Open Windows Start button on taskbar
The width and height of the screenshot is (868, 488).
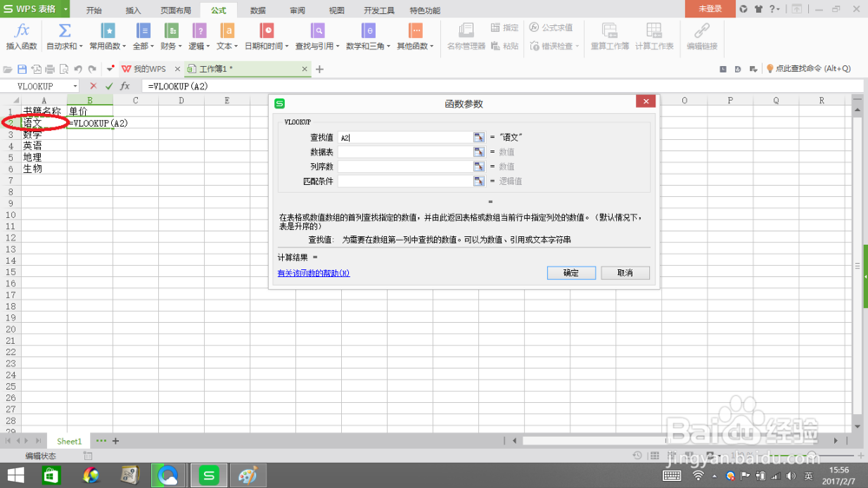coord(16,475)
